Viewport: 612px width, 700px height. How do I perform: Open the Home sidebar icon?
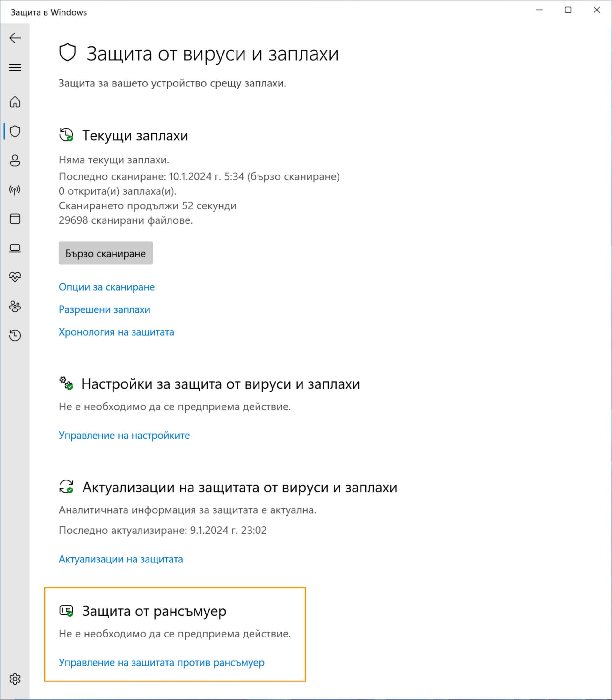(x=15, y=102)
